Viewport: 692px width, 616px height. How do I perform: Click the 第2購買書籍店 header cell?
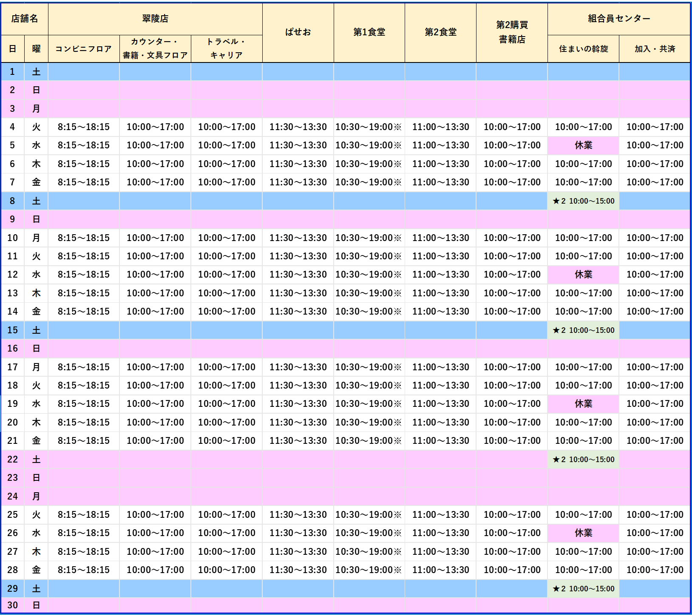pos(512,32)
